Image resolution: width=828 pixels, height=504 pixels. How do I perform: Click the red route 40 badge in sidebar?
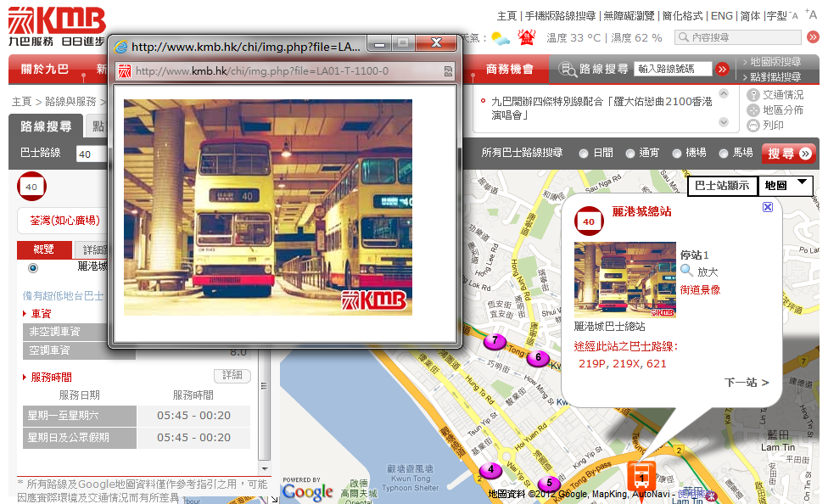click(x=31, y=187)
